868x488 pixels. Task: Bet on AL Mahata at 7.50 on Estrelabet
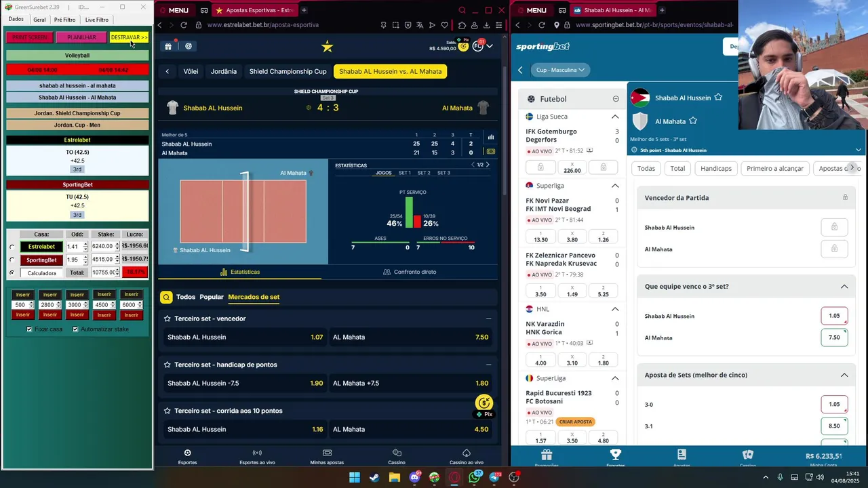[411, 337]
